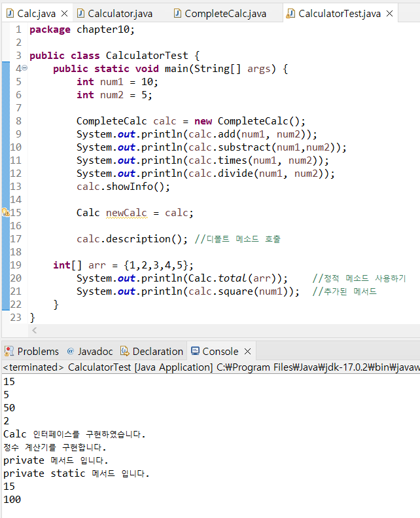
Task: Close the Calc.java tab
Action: click(65, 14)
